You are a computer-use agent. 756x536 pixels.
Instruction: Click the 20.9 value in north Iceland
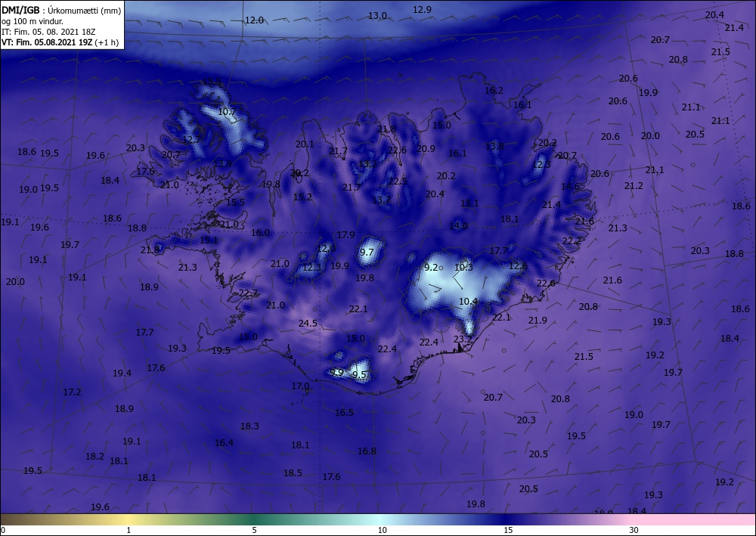click(x=426, y=148)
